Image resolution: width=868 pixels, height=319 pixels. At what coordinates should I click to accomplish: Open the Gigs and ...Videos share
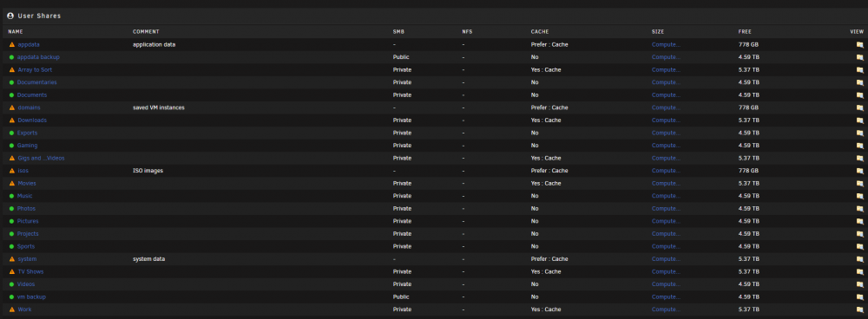pos(41,158)
